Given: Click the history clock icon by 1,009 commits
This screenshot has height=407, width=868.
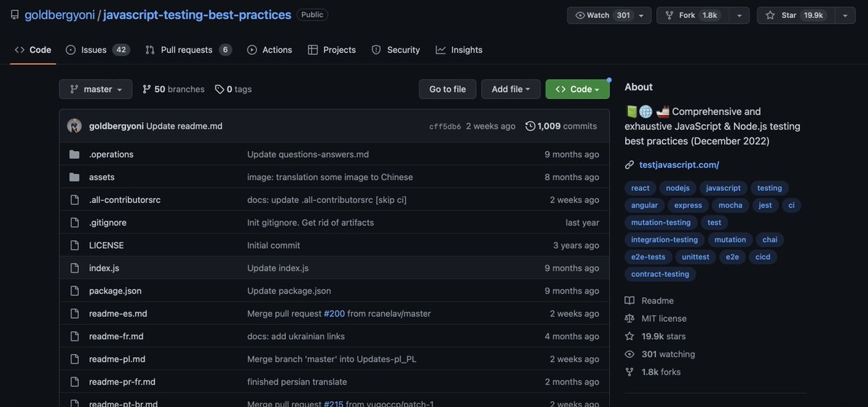Looking at the screenshot, I should (x=530, y=126).
